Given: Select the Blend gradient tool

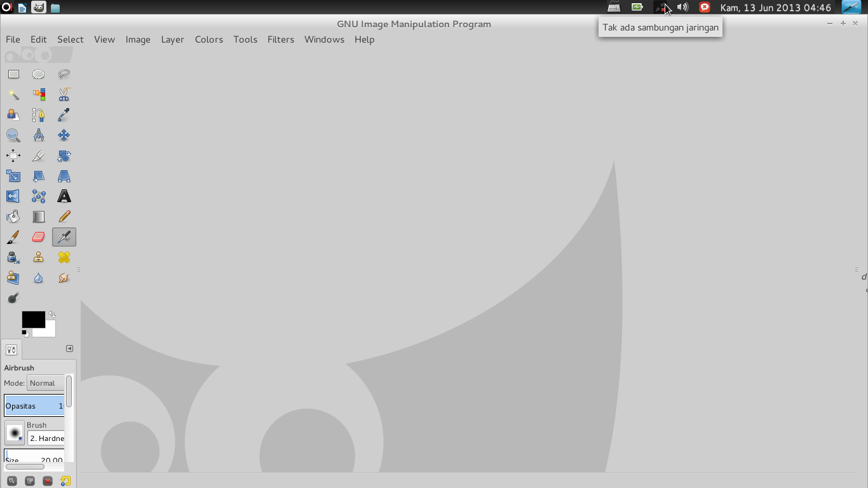Looking at the screenshot, I should pyautogui.click(x=39, y=217).
